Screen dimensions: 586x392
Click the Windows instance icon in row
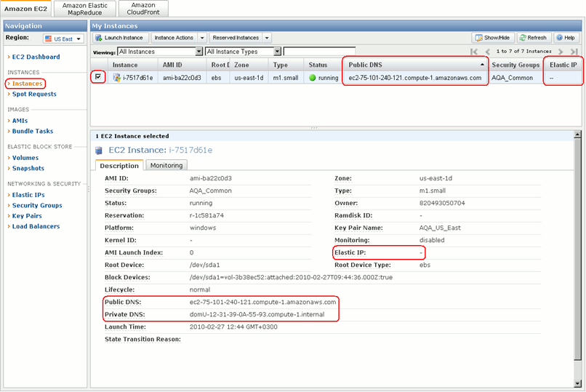tap(117, 77)
